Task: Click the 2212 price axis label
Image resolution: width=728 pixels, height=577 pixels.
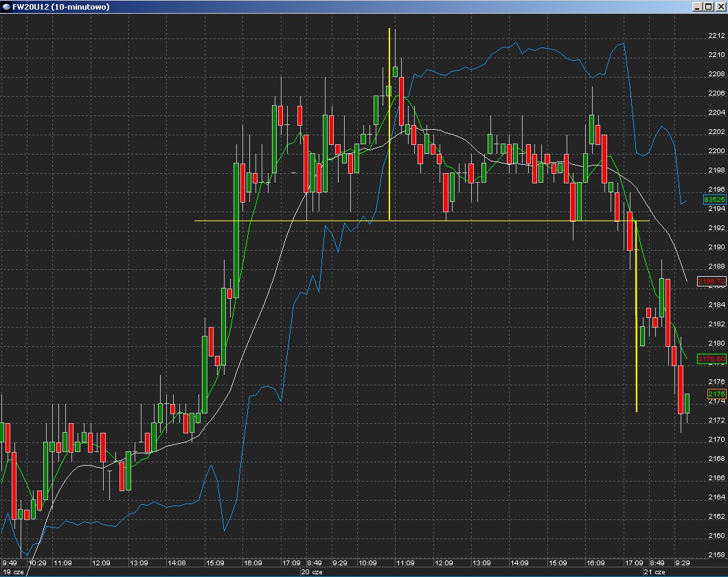Action: click(x=716, y=36)
